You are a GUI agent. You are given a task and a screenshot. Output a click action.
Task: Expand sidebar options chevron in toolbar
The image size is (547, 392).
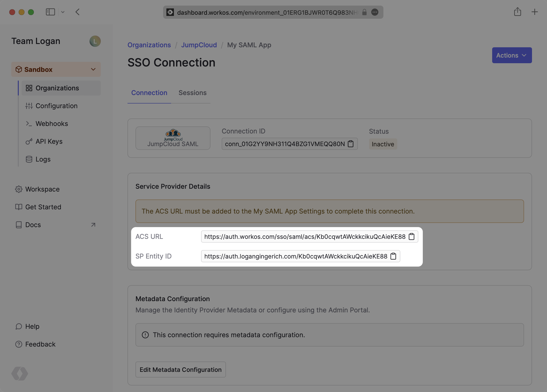click(63, 12)
